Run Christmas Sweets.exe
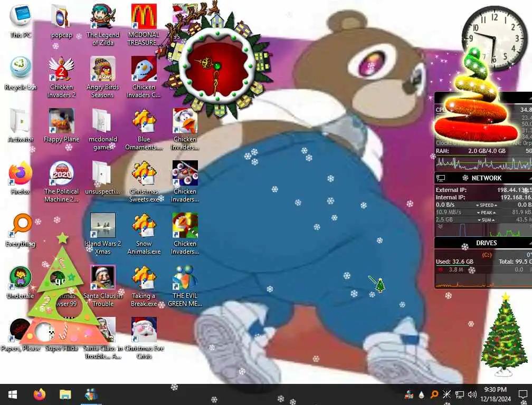 pyautogui.click(x=144, y=181)
